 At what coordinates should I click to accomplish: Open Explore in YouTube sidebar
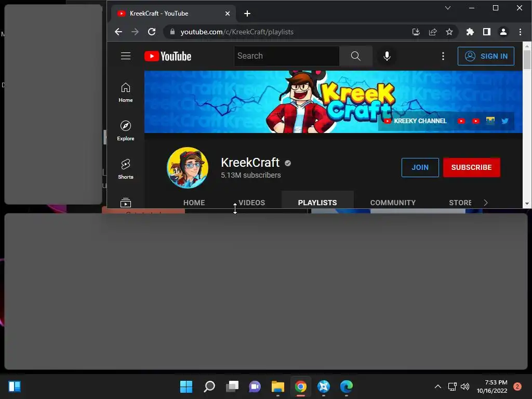point(126,130)
